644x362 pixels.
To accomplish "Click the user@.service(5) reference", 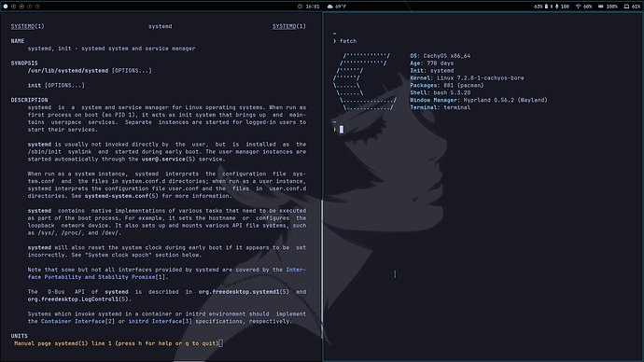I will pos(167,160).
